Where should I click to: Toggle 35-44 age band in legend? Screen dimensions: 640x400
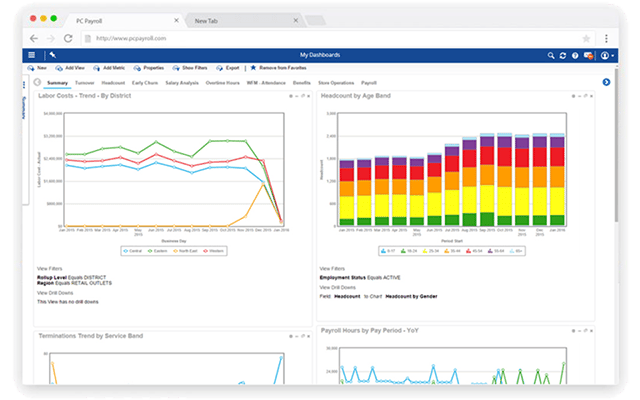click(x=453, y=251)
